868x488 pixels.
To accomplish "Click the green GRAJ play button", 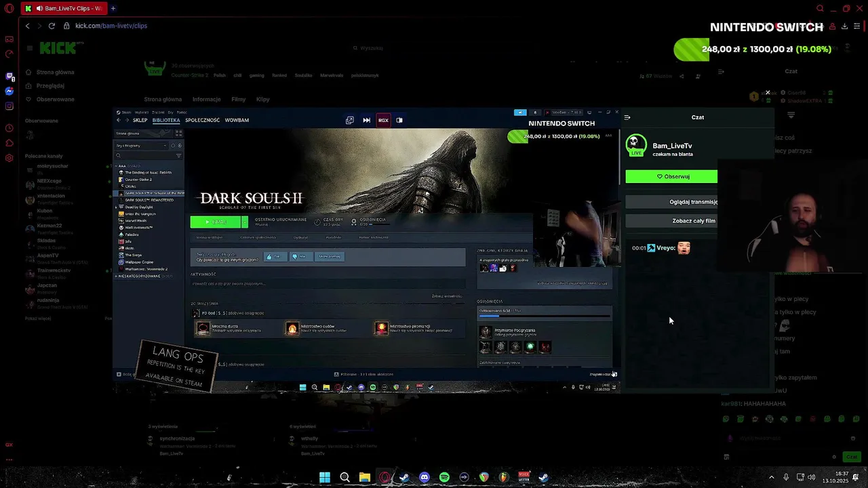I will pyautogui.click(x=216, y=222).
